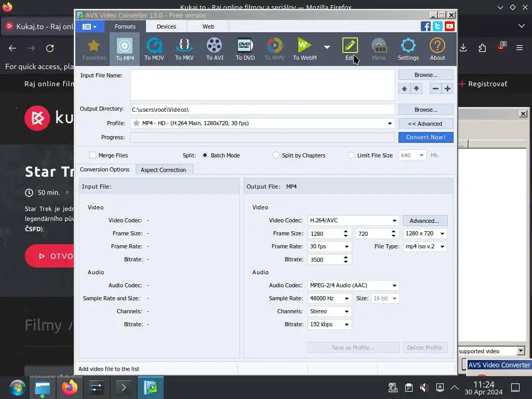Switch to the Formats tab
Image resolution: width=532 pixels, height=399 pixels.
click(125, 26)
